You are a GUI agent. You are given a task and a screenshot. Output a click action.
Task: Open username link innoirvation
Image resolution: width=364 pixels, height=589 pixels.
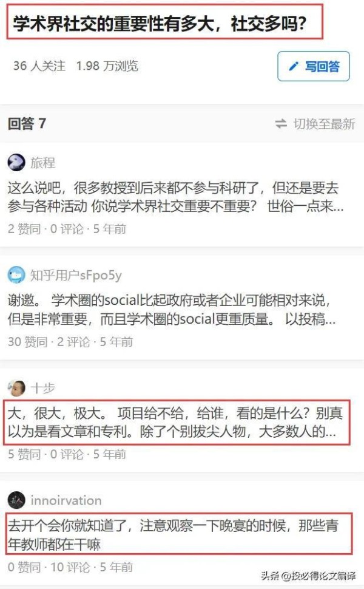tap(66, 500)
